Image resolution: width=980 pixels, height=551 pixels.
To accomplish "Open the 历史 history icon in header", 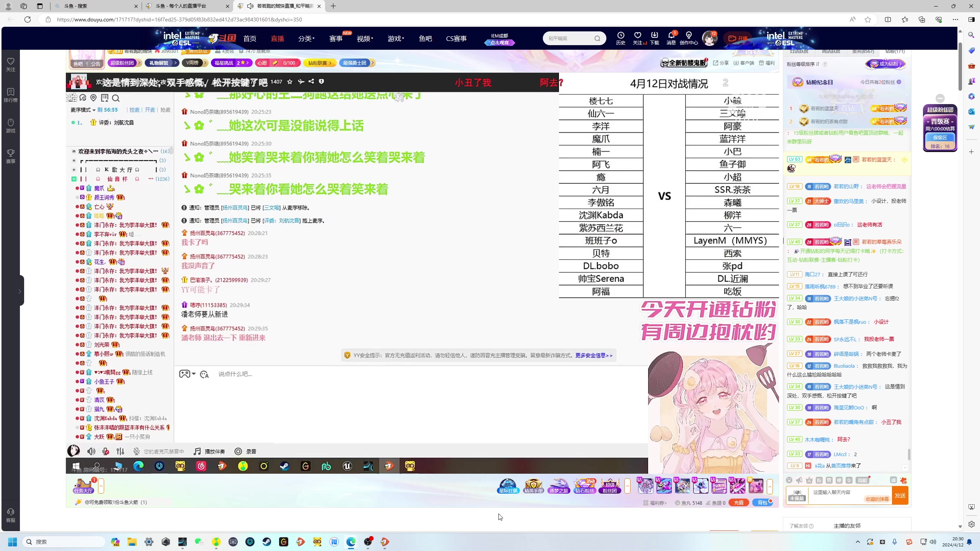I will coord(621,38).
